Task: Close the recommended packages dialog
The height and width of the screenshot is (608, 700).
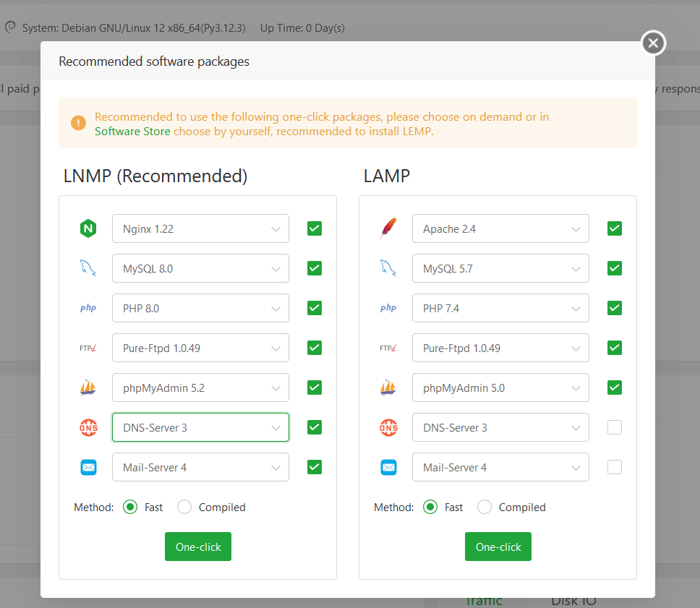Action: click(653, 43)
